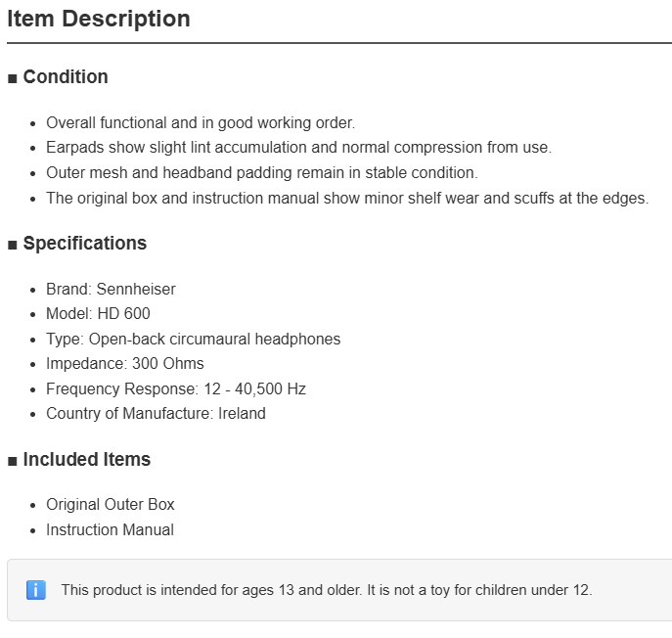Viewport: 672px width, 638px height.
Task: Click the Frequency Response specification line
Action: pyautogui.click(x=176, y=388)
